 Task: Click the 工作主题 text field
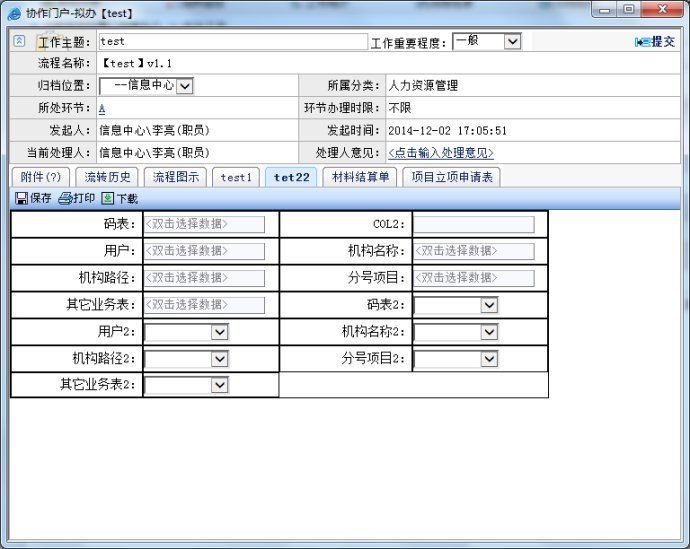click(233, 42)
